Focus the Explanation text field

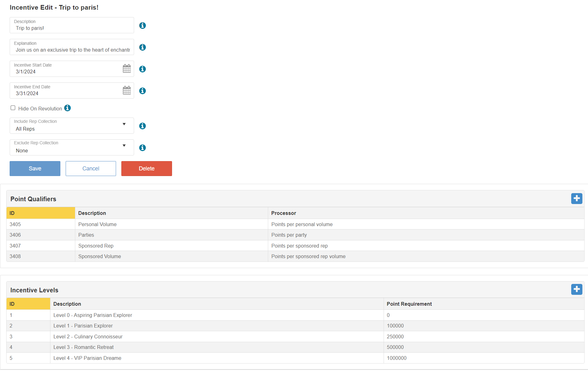tap(72, 50)
